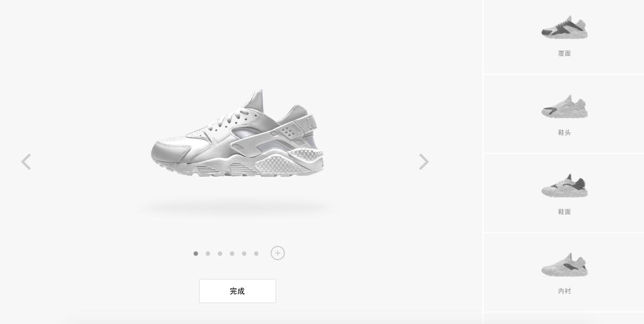Click the 鞋面 text label
This screenshot has width=644, height=324.
point(564,212)
